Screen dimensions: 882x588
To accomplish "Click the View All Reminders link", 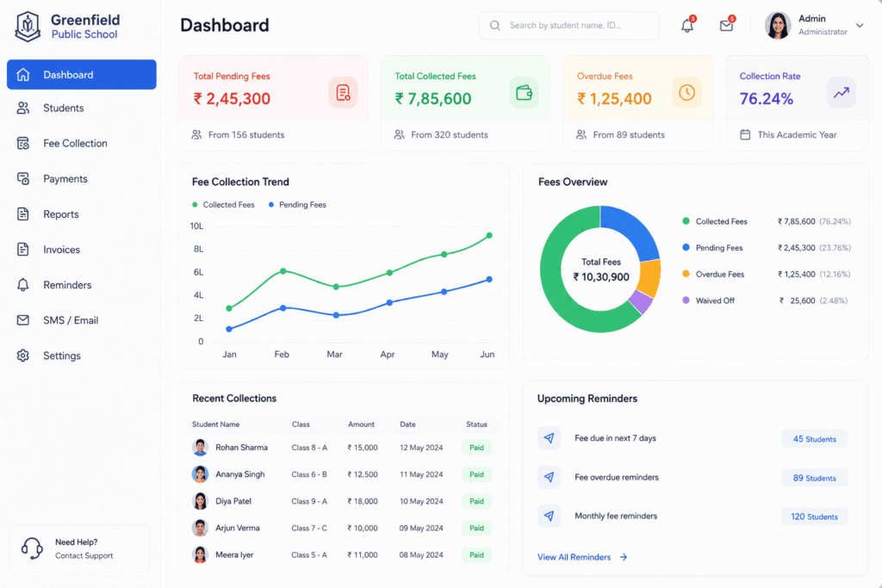I will [574, 557].
